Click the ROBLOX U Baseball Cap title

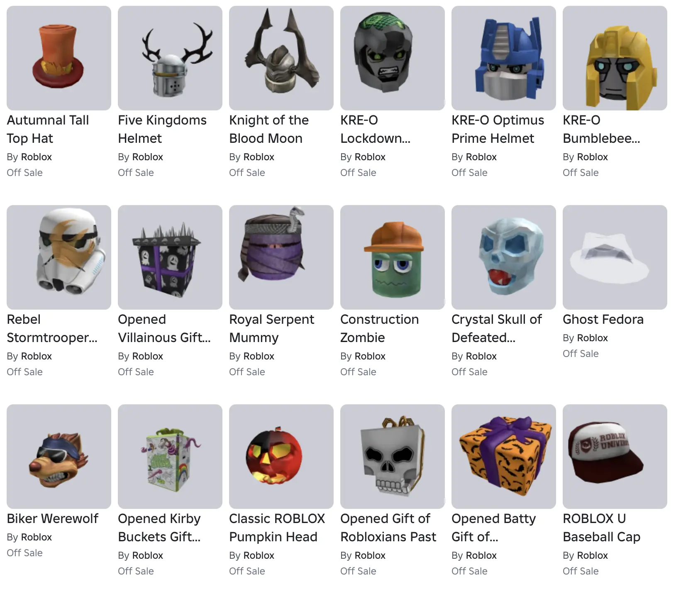(601, 528)
